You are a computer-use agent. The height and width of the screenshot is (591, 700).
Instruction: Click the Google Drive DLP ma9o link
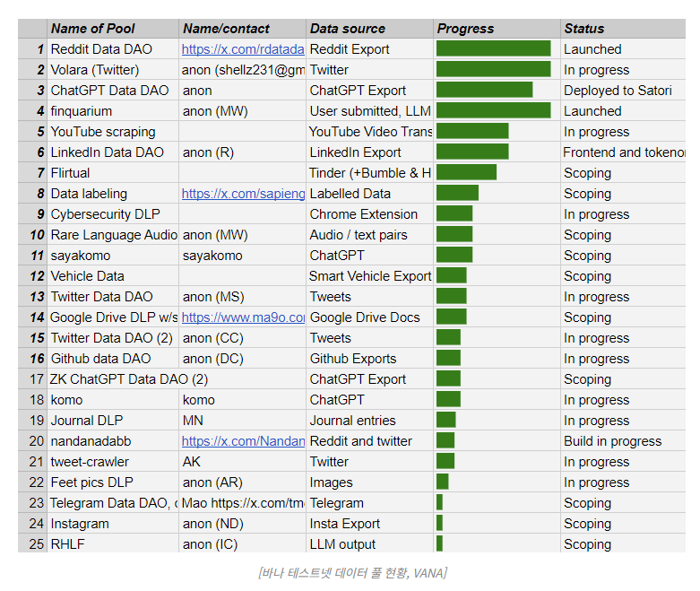pyautogui.click(x=243, y=317)
